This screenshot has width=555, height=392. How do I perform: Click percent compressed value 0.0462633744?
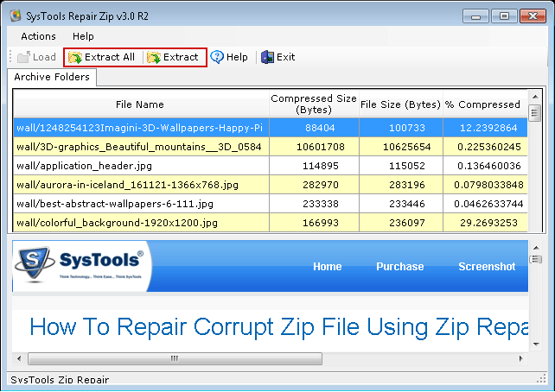click(488, 204)
